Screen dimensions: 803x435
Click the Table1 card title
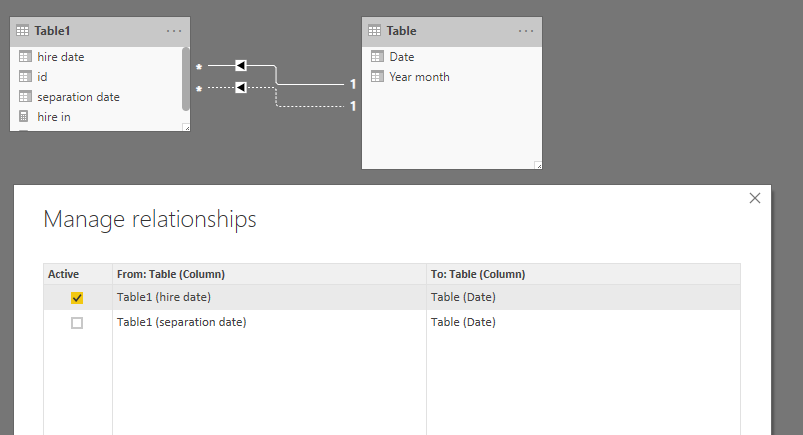click(52, 31)
